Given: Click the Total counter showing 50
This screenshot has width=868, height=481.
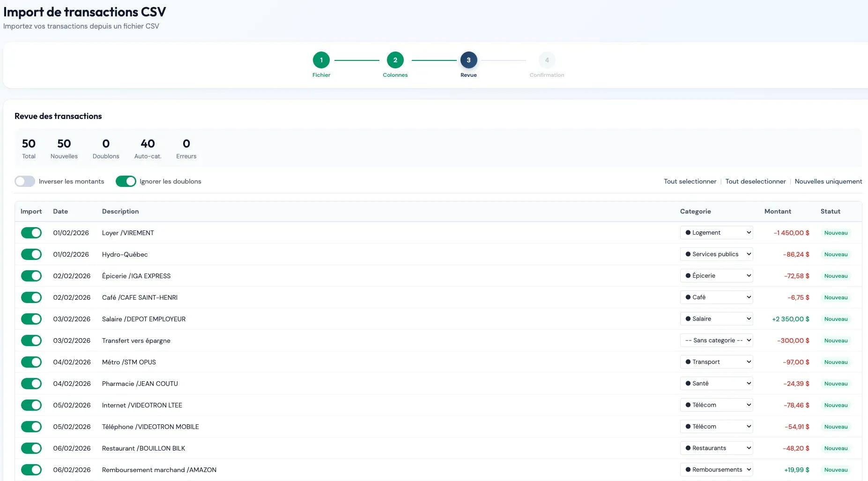Looking at the screenshot, I should [29, 148].
